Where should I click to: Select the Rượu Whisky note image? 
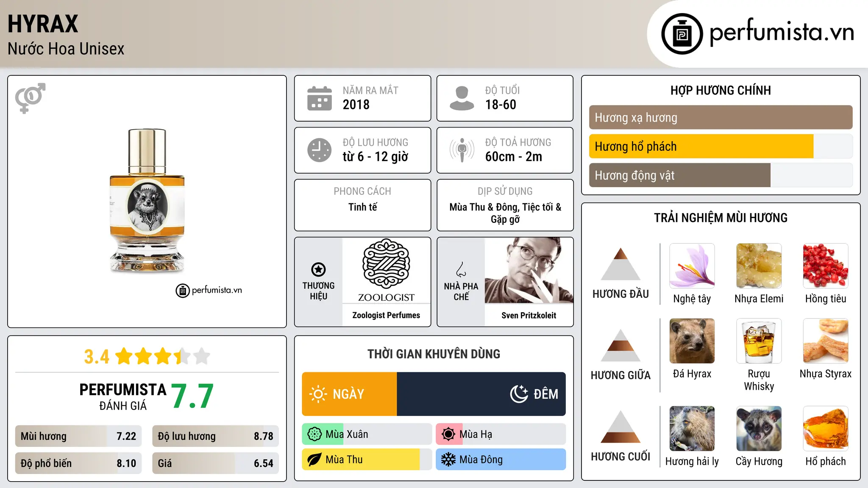[759, 341]
